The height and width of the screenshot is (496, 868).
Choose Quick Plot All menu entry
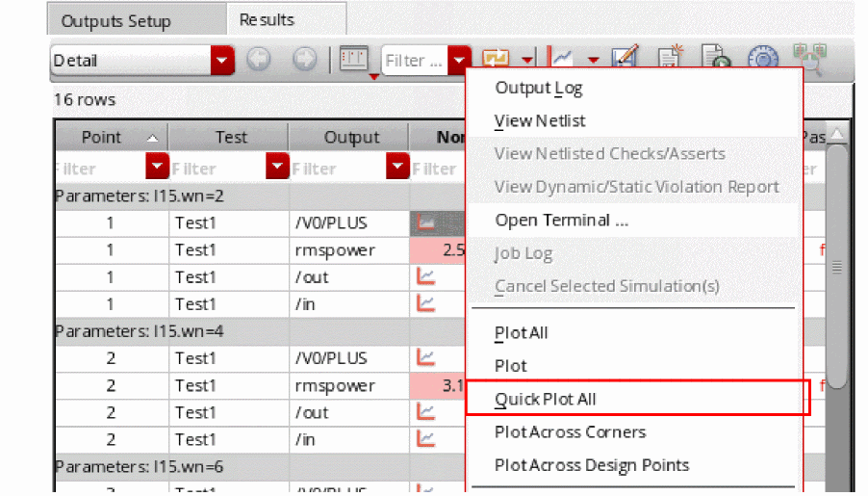[x=638, y=399]
